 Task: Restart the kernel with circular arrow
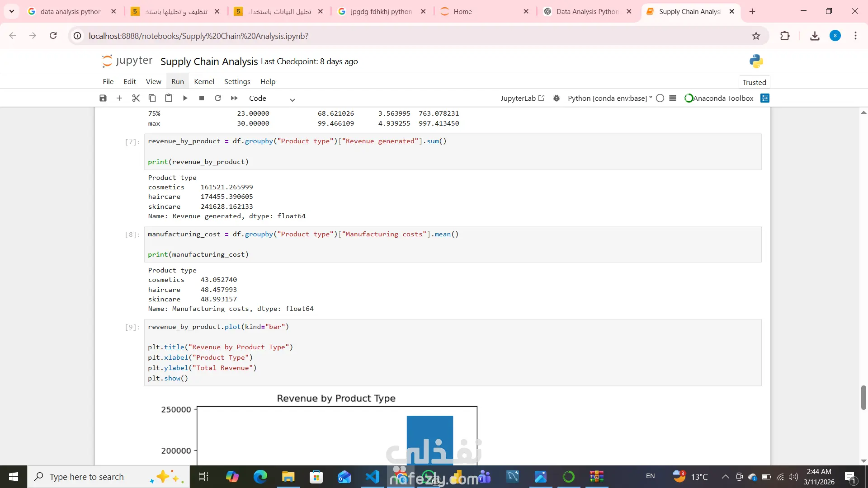(218, 98)
